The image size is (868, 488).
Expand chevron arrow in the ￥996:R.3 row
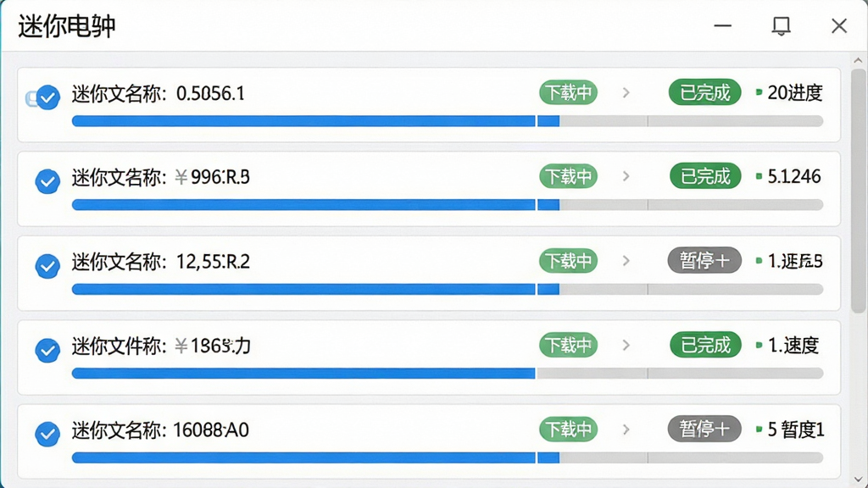click(x=626, y=176)
